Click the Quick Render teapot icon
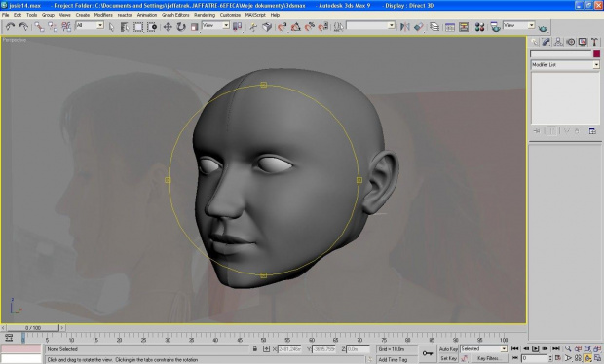The width and height of the screenshot is (604, 364). point(543,28)
